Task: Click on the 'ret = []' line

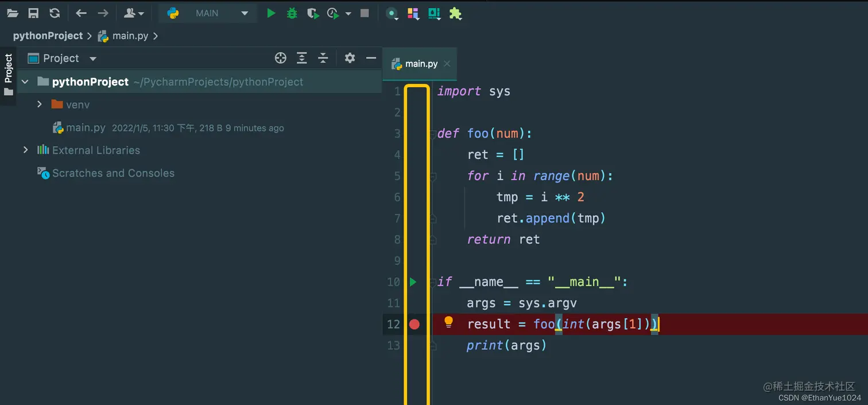Action: point(496,154)
